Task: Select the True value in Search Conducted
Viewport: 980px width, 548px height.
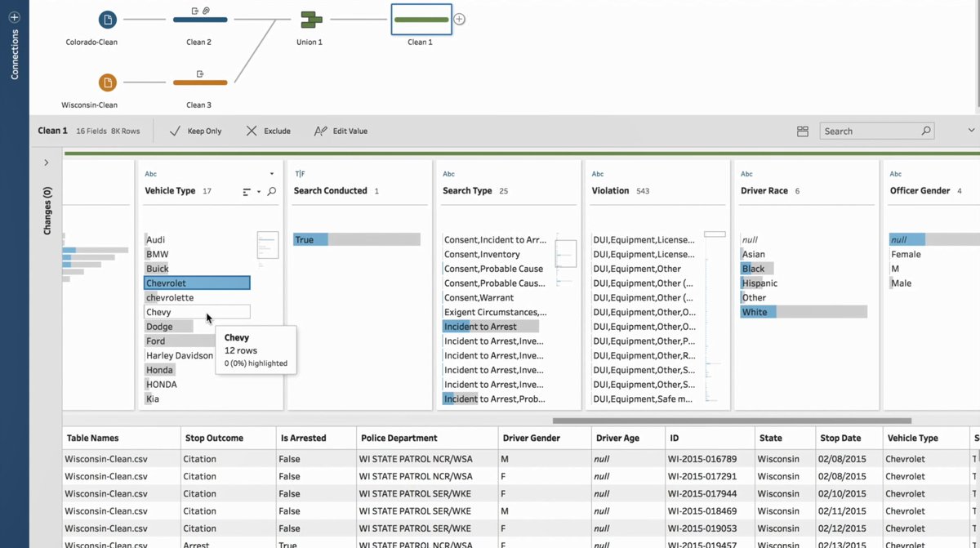Action: 357,240
